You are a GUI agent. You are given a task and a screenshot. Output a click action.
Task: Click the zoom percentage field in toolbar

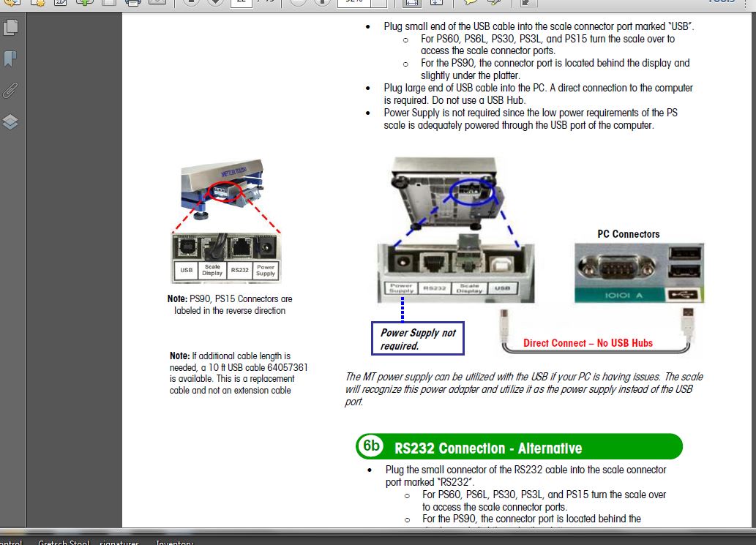[354, 2]
